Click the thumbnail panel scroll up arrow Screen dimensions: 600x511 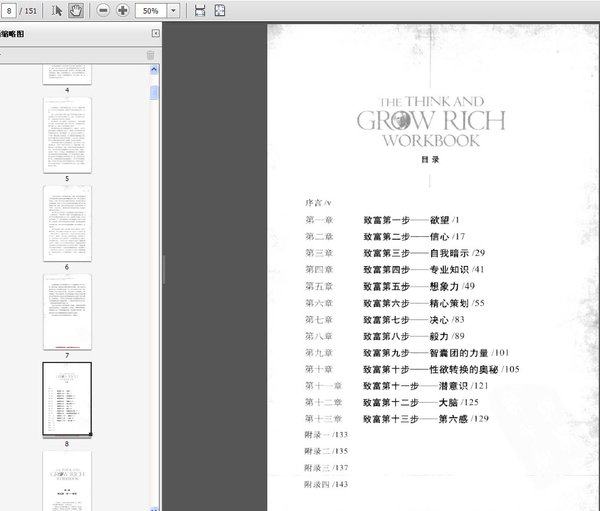(154, 69)
